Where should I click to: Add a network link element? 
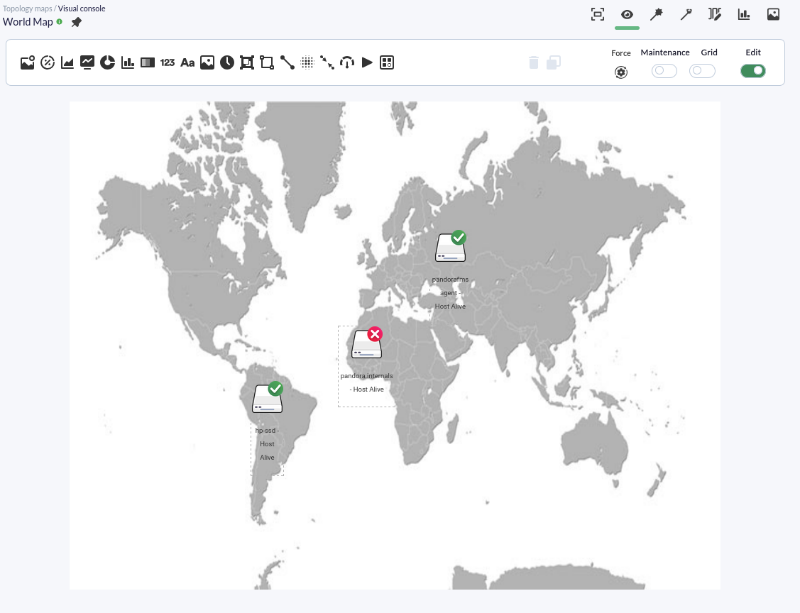coord(327,63)
